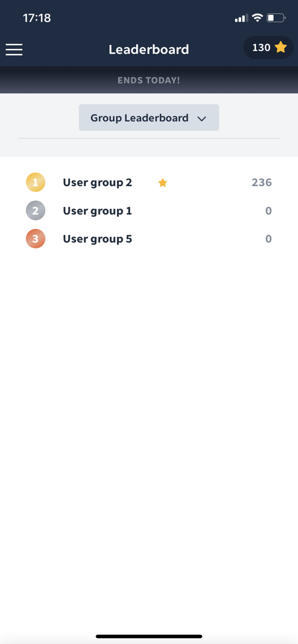Tap the battery indicator in the status bar
Screen dimensions: 298x644
tap(275, 18)
